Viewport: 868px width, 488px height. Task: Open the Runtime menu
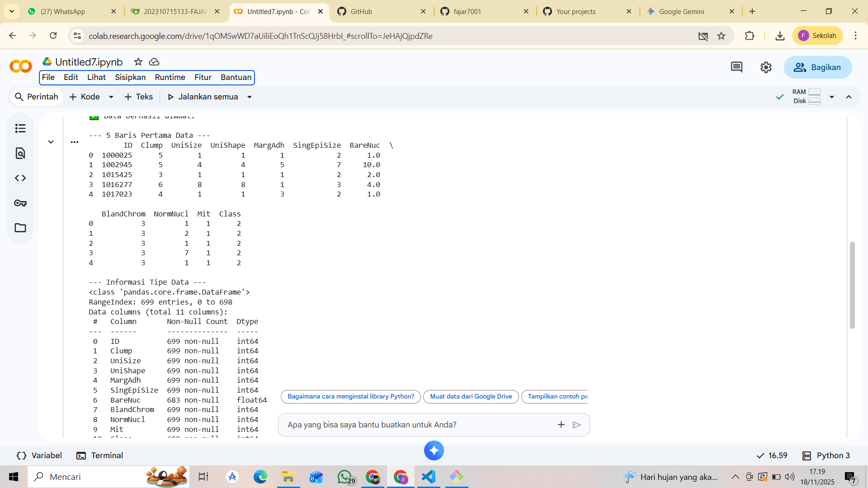point(170,77)
